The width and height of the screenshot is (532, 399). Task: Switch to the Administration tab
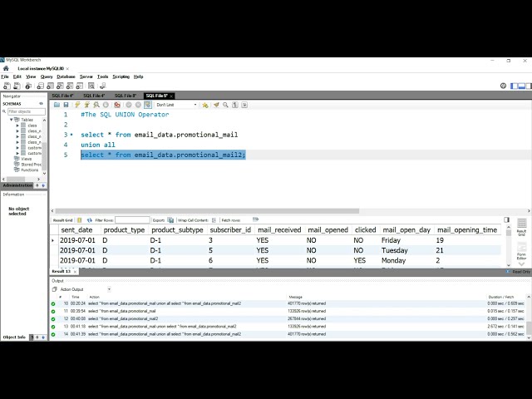click(17, 185)
